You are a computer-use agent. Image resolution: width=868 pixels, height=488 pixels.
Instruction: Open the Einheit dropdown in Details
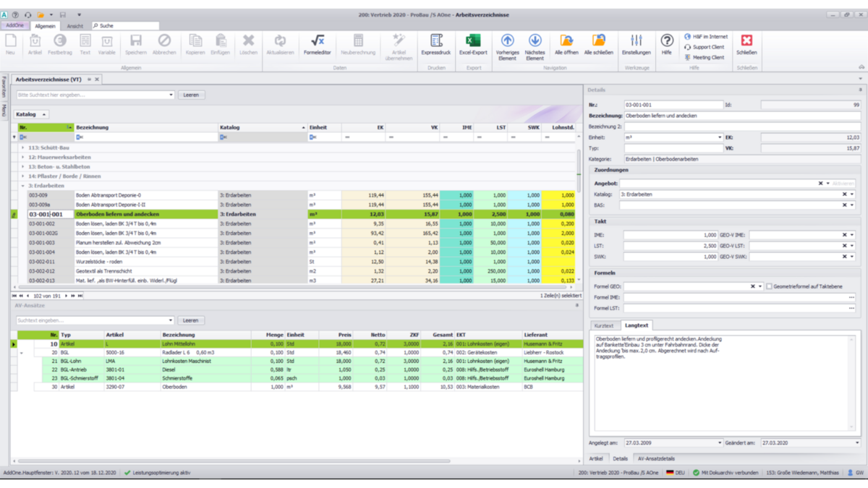[x=720, y=137]
